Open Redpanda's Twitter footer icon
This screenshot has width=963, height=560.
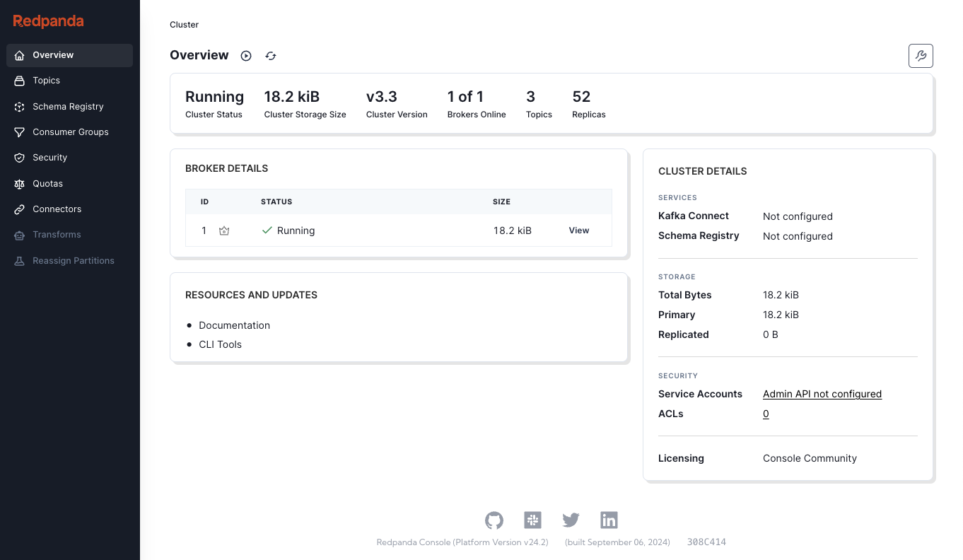point(571,520)
